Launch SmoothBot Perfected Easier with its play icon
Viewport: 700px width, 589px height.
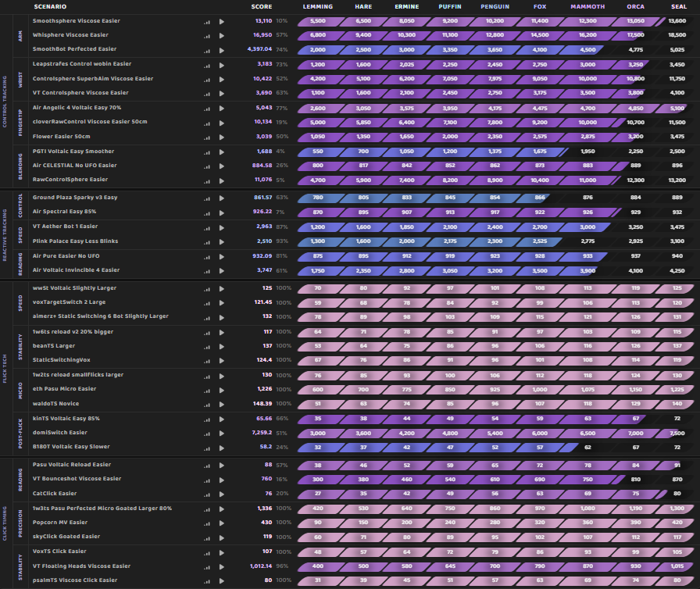pos(222,51)
